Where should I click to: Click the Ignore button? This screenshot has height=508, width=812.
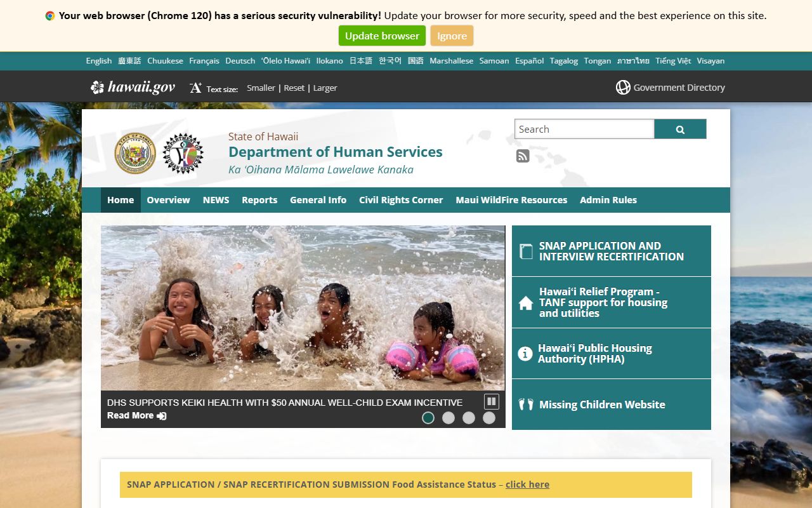(452, 36)
